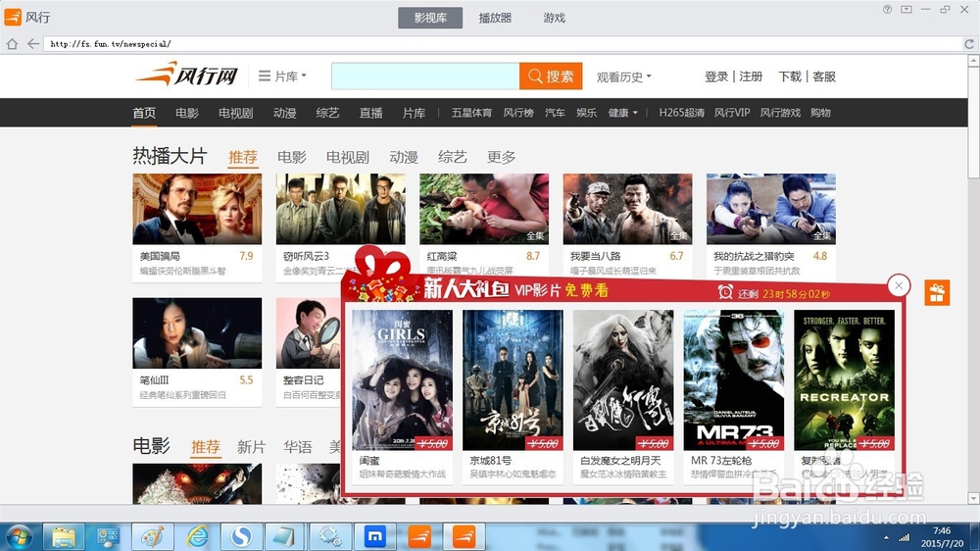The height and width of the screenshot is (551, 980).
Task: Open 我的抗战之猎豹突 thumbnail
Action: 770,209
